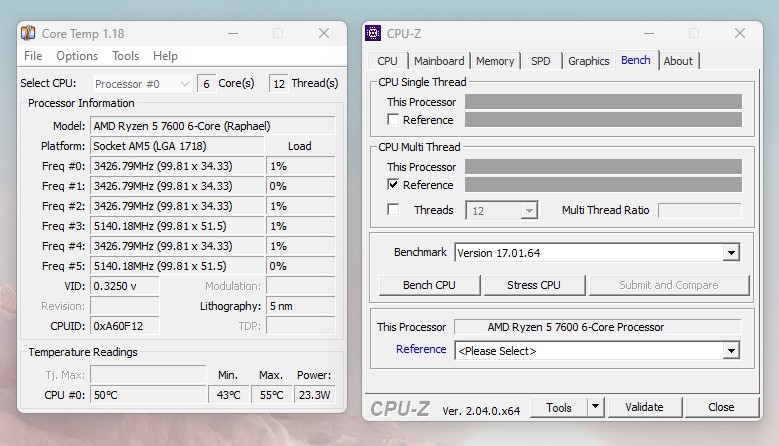Click the Min temperature 43°C
The image size is (779, 446).
click(x=229, y=395)
